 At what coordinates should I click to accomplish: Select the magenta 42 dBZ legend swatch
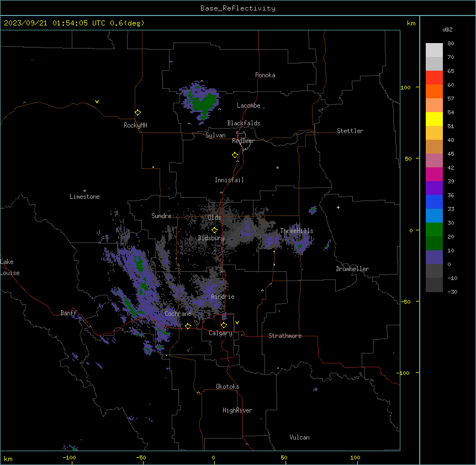(x=434, y=174)
